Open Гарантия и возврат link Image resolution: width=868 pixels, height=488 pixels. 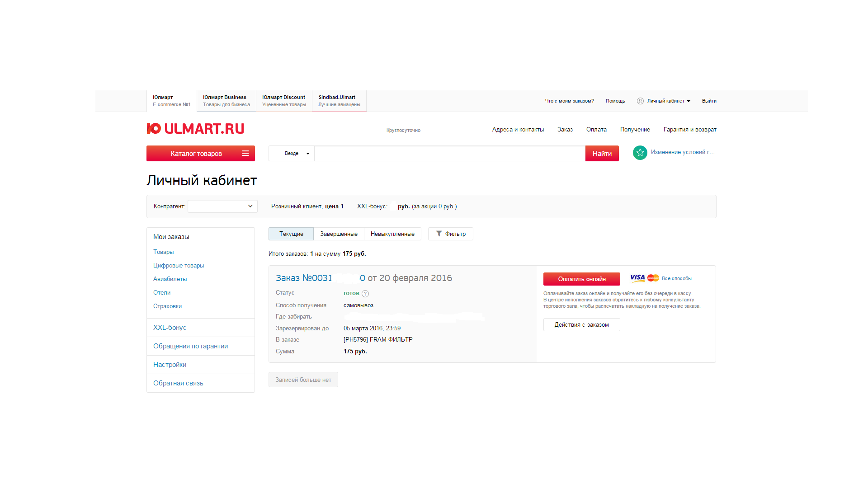690,130
